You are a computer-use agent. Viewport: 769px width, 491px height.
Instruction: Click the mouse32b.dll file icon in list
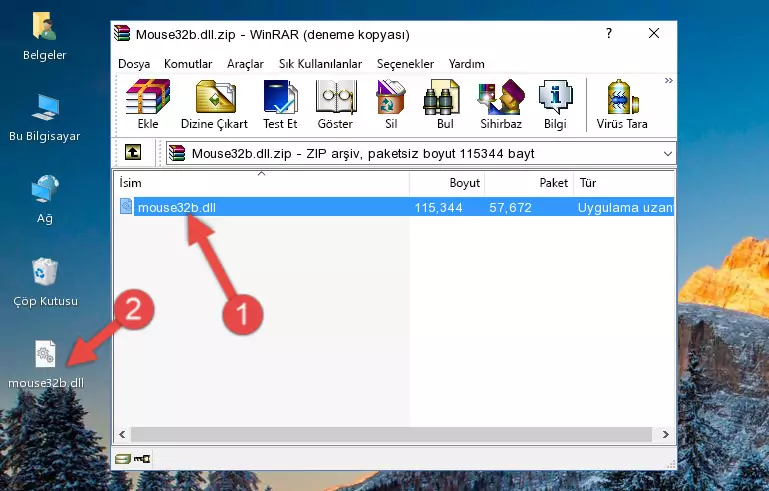click(x=126, y=206)
